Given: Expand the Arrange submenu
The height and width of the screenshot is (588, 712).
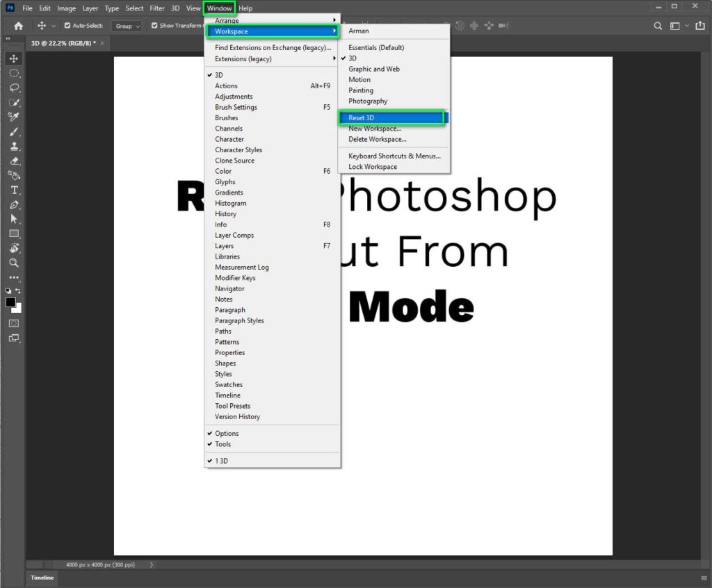Looking at the screenshot, I should pyautogui.click(x=272, y=20).
